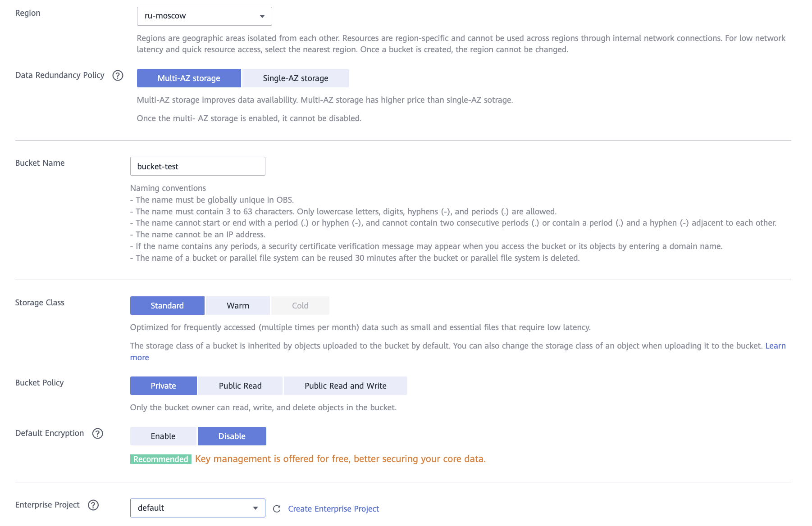Click help icon next to Default Encryption

click(x=97, y=433)
